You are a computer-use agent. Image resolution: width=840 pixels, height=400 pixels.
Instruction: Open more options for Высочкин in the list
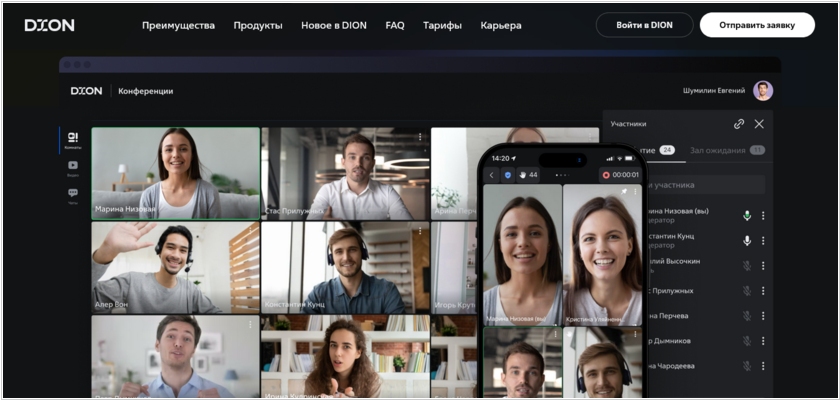coord(763,266)
